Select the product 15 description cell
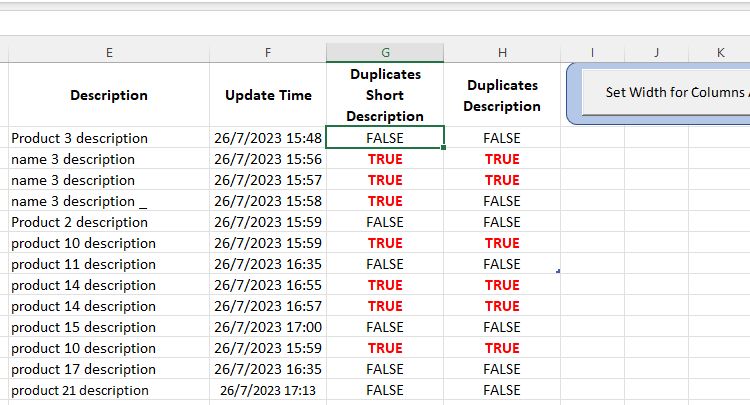Screen dimensions: 750x405 click(x=109, y=327)
